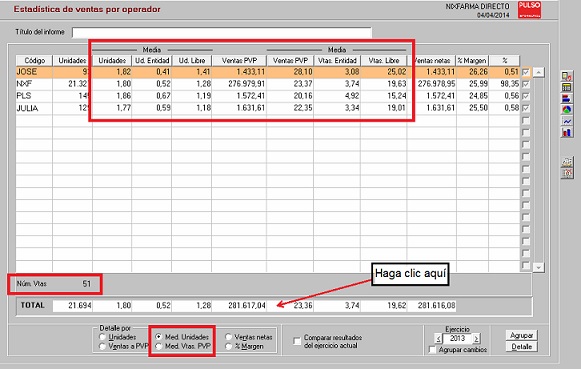Viewport: 581px width, 369px height.
Task: Uncheck the JOSE row checkbox
Action: tap(525, 72)
